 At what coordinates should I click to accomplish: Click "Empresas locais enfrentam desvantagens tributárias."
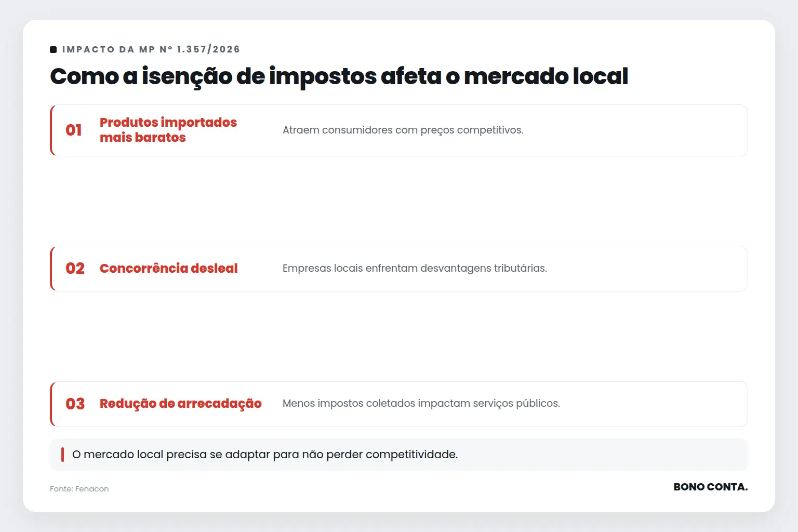(415, 268)
